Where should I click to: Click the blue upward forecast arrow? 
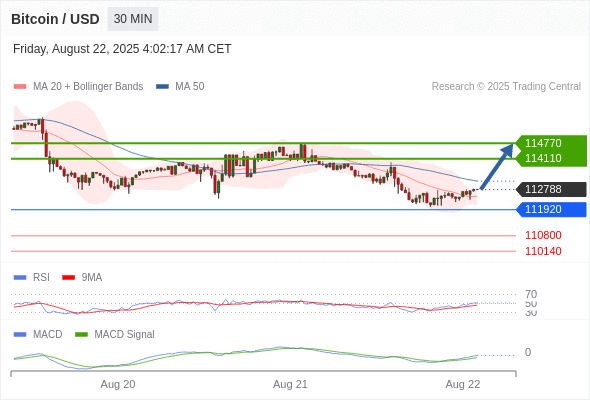(x=497, y=166)
